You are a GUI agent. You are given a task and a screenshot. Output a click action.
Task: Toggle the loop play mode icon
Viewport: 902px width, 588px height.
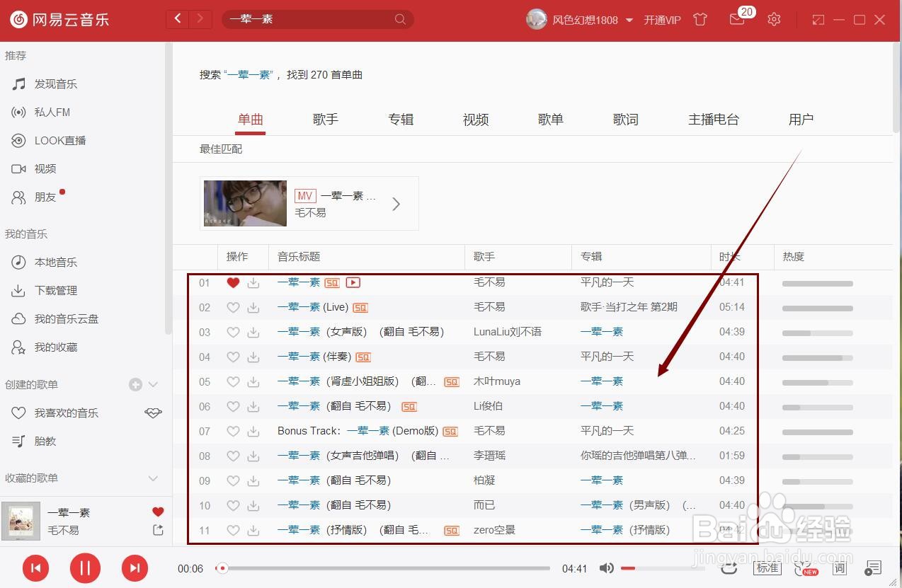(729, 568)
